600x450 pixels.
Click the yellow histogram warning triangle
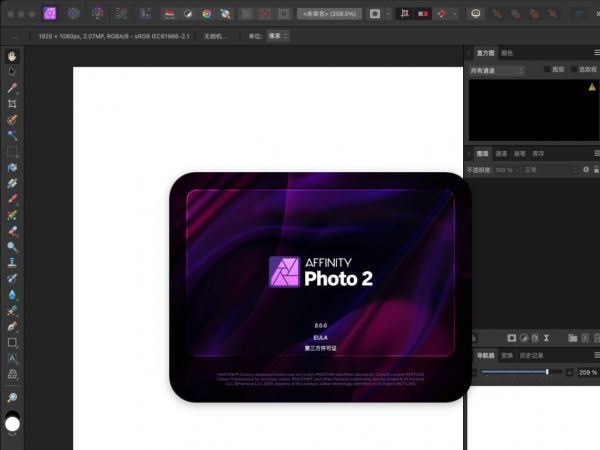click(592, 87)
